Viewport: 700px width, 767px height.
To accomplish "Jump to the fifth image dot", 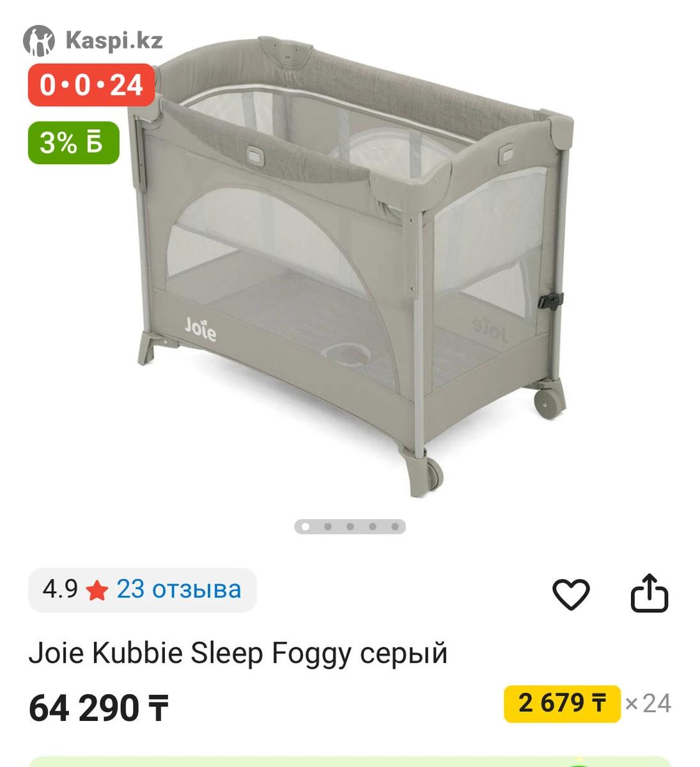I will [395, 527].
